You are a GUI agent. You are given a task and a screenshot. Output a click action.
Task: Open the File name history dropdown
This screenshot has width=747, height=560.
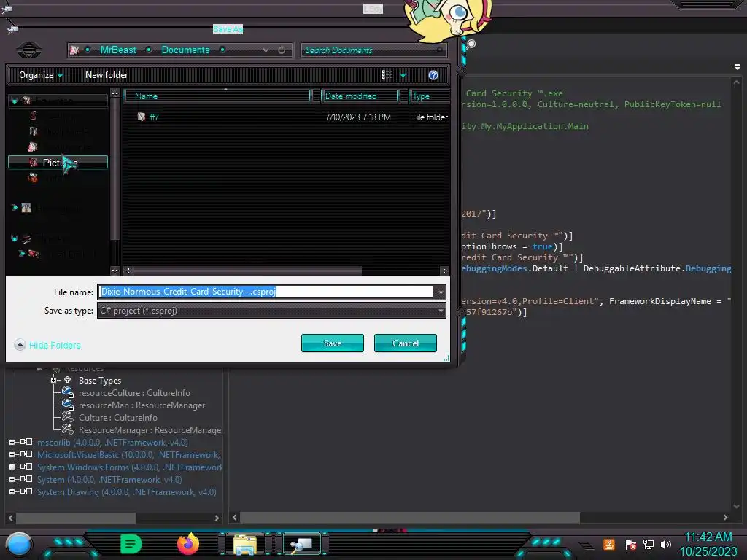point(441,292)
